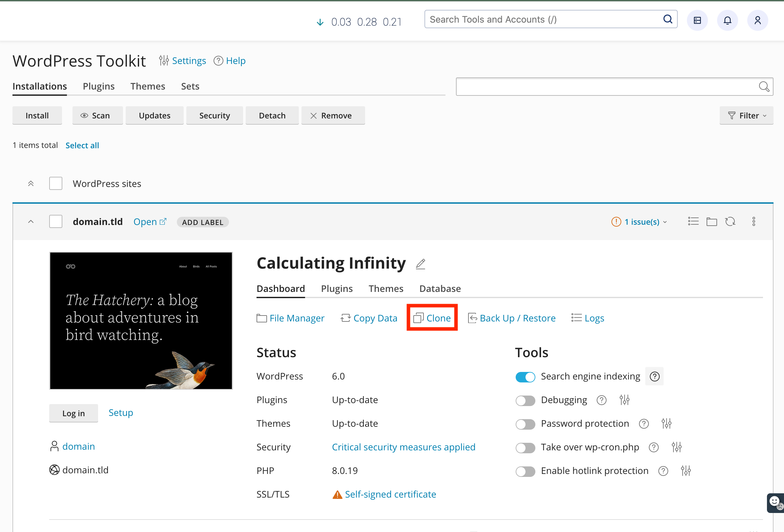Click the Detach button
Image resolution: width=784 pixels, height=532 pixels.
[x=272, y=115]
